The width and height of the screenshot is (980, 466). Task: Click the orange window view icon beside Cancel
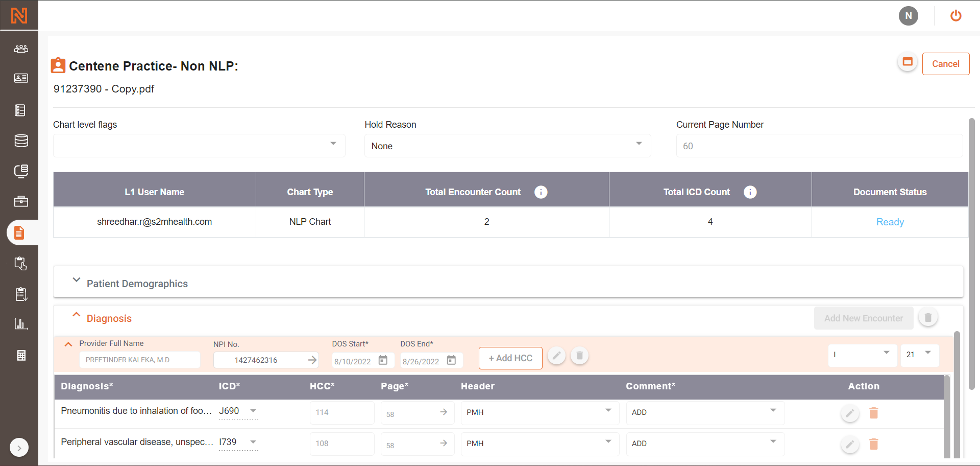pos(908,62)
